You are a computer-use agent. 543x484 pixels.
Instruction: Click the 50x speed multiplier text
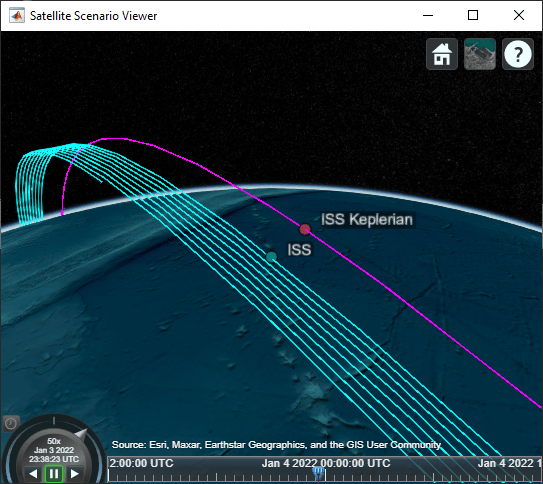pos(54,441)
